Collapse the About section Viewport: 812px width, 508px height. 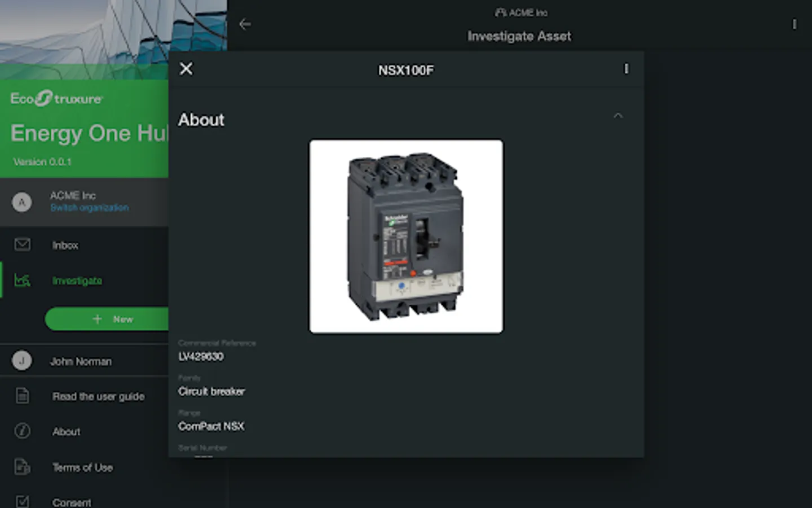click(618, 116)
